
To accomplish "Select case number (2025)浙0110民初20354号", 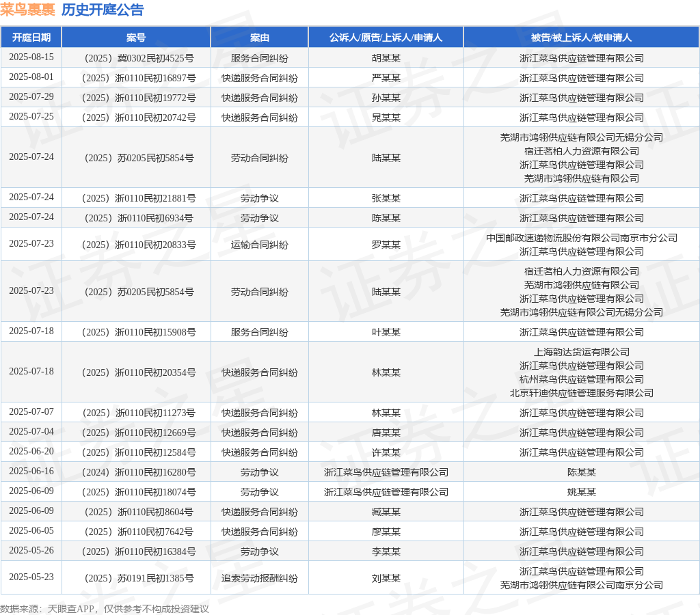I will (x=139, y=372).
